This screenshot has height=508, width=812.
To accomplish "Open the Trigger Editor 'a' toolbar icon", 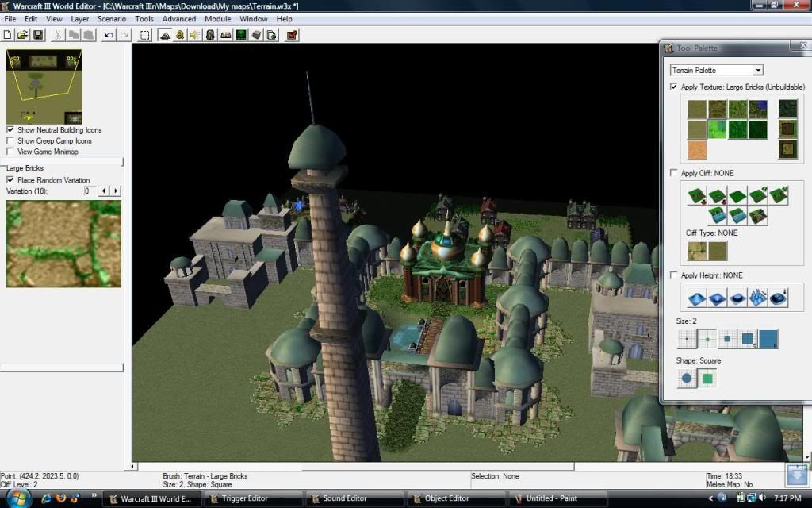I will [180, 35].
